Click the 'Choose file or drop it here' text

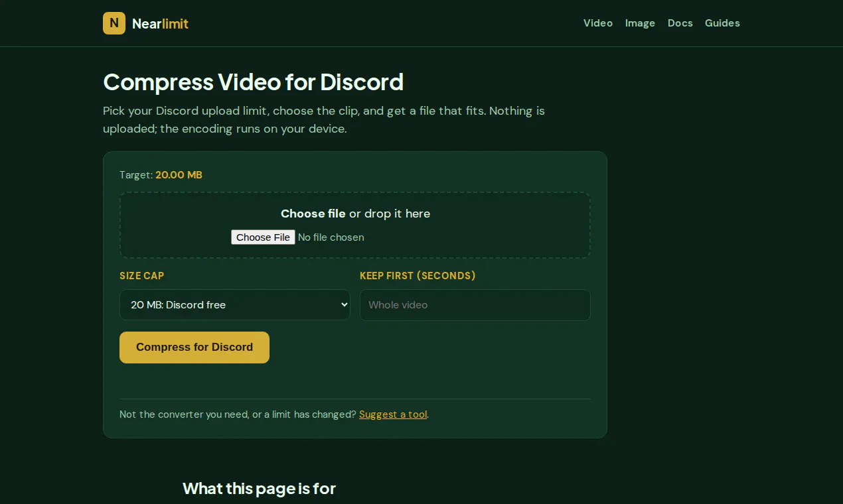coord(355,214)
